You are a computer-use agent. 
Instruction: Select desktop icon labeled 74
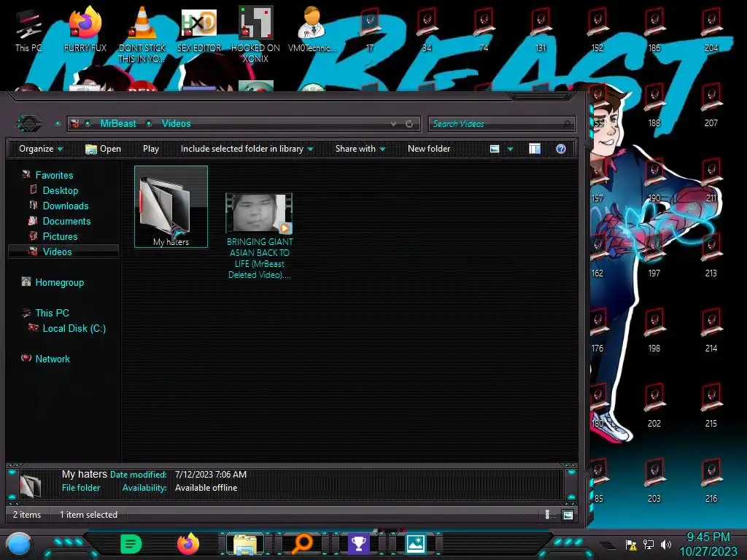(484, 30)
